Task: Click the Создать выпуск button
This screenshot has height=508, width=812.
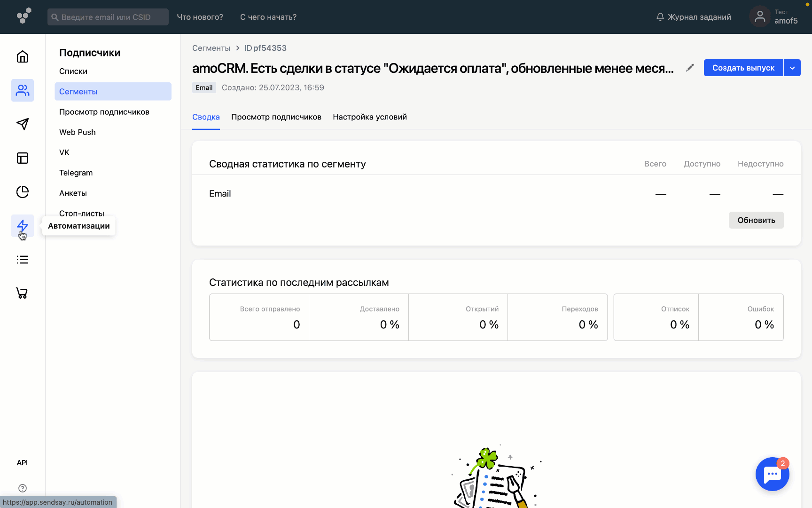Action: 743,68
